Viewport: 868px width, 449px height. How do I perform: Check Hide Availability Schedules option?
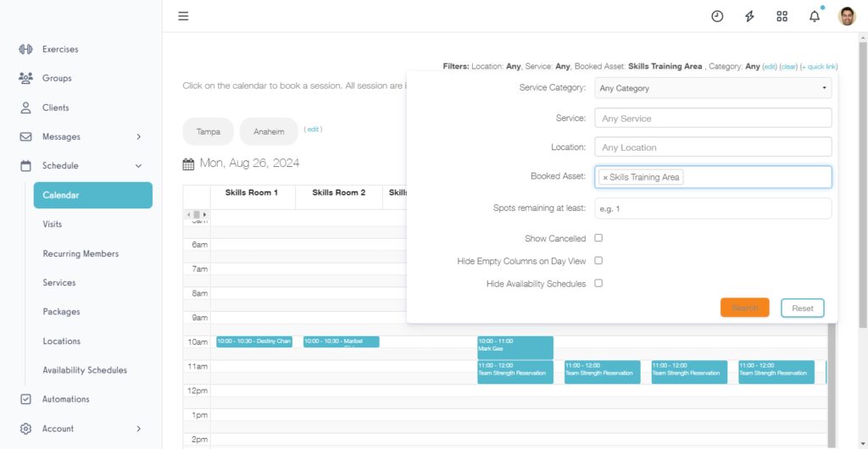[x=598, y=284]
